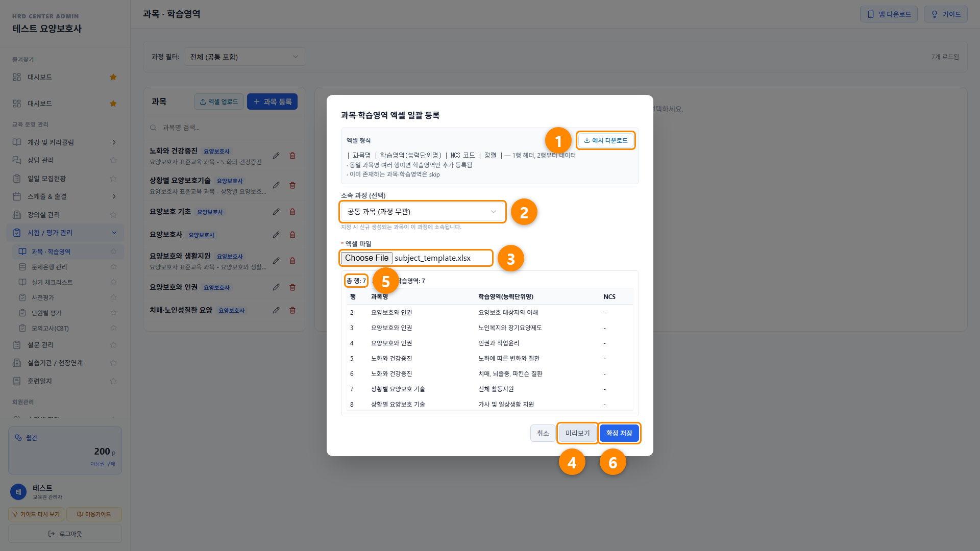Open the 과정 필터 전체 dropdown
This screenshot has width=980, height=551.
(x=245, y=57)
